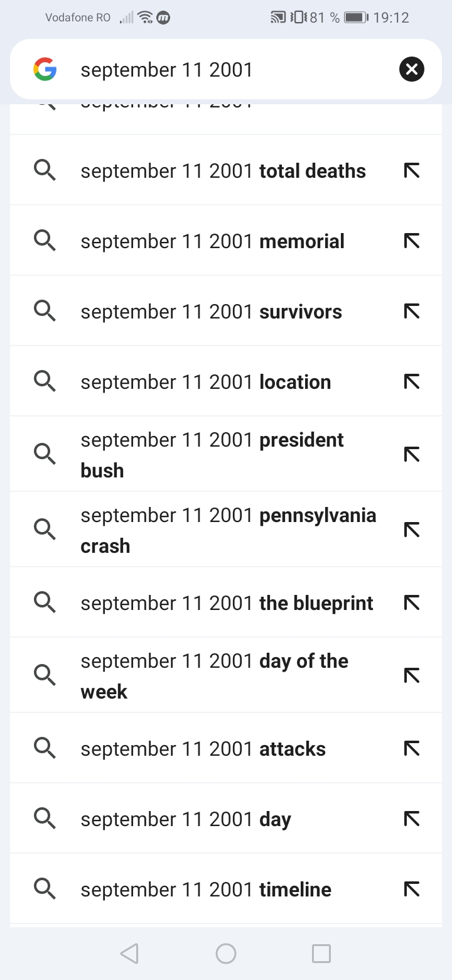Select the 'september 11 2001 memorial' suggestion
The height and width of the screenshot is (980, 452).
[212, 241]
